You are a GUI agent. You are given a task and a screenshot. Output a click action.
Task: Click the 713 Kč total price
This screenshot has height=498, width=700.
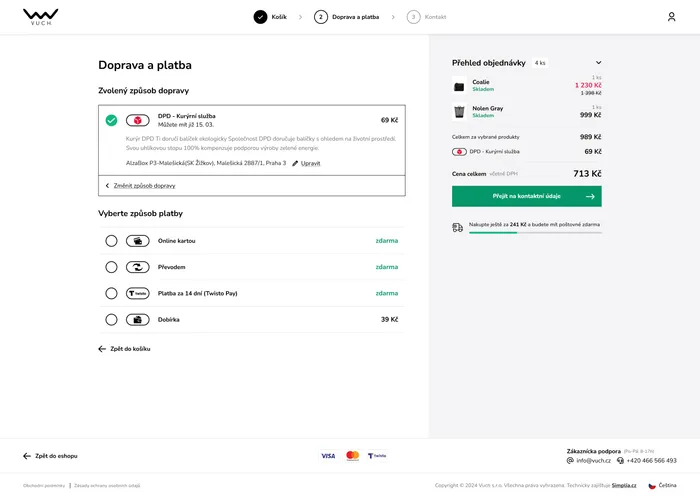(587, 174)
